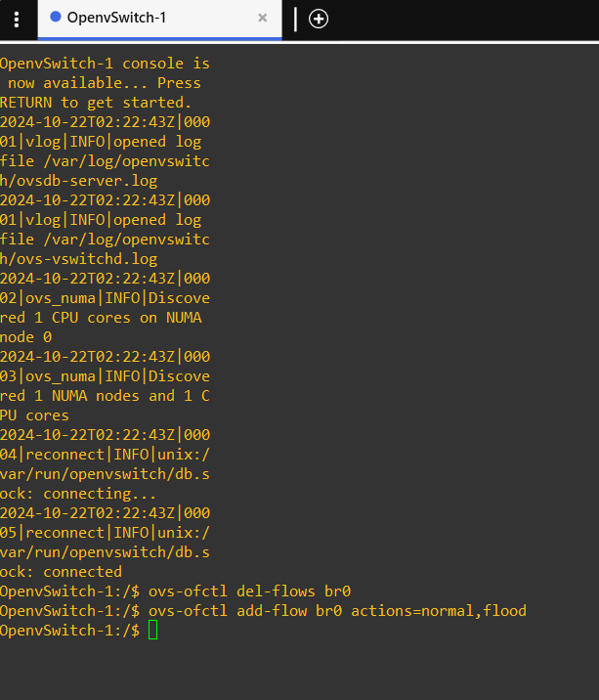The image size is (599, 700).
Task: Click the 'red 1 NUMA nodes and 1 C' line
Action: click(105, 396)
